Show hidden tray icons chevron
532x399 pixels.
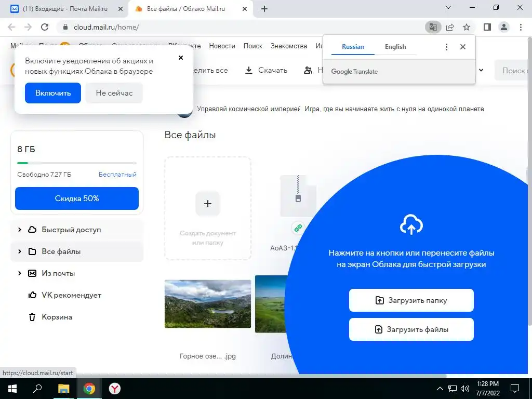point(440,389)
